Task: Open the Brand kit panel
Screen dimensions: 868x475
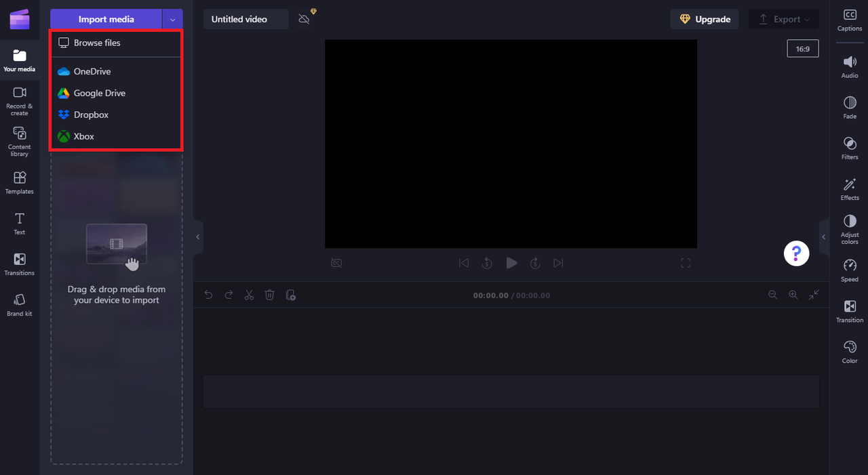Action: (20, 304)
